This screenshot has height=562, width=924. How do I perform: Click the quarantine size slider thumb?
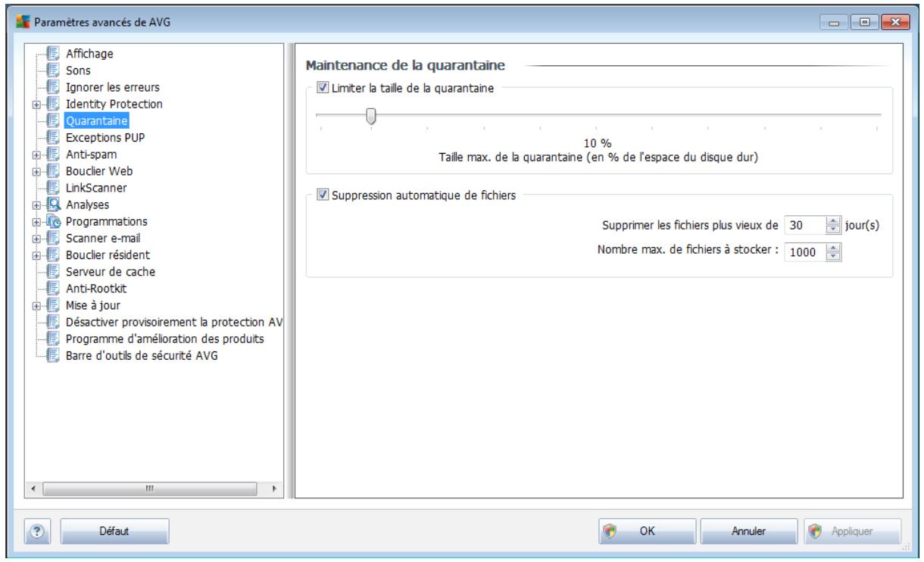[x=370, y=116]
